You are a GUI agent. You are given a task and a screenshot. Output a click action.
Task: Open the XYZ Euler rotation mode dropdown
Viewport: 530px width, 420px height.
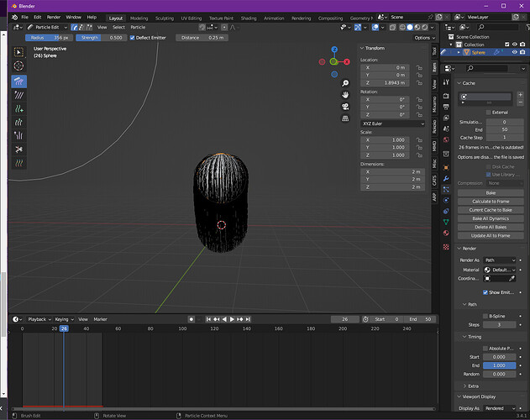point(393,123)
